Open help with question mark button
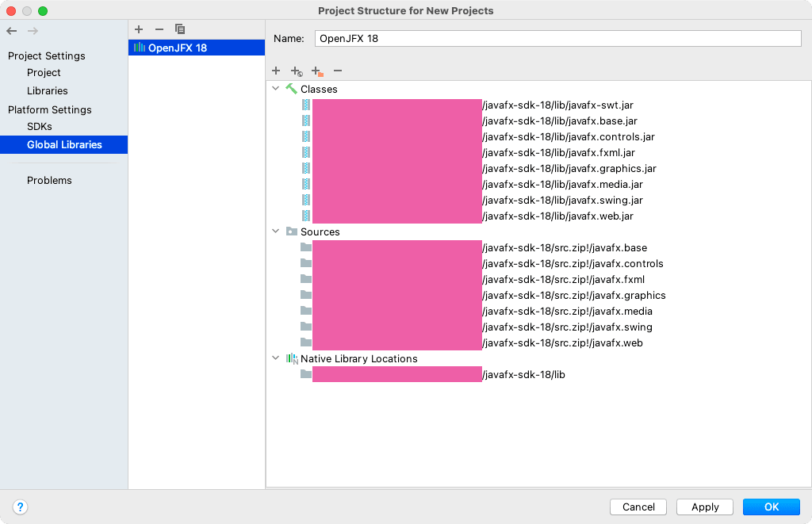This screenshot has height=524, width=812. pos(20,507)
